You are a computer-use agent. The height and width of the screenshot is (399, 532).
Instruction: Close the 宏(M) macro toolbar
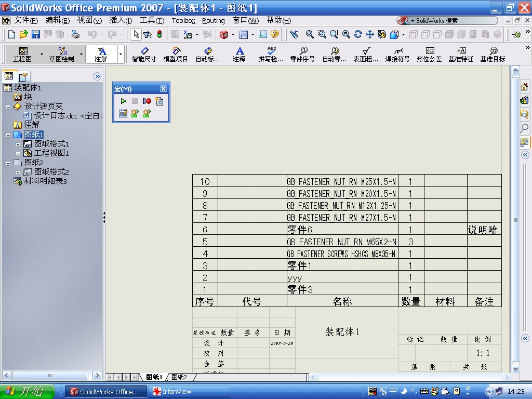pos(163,89)
